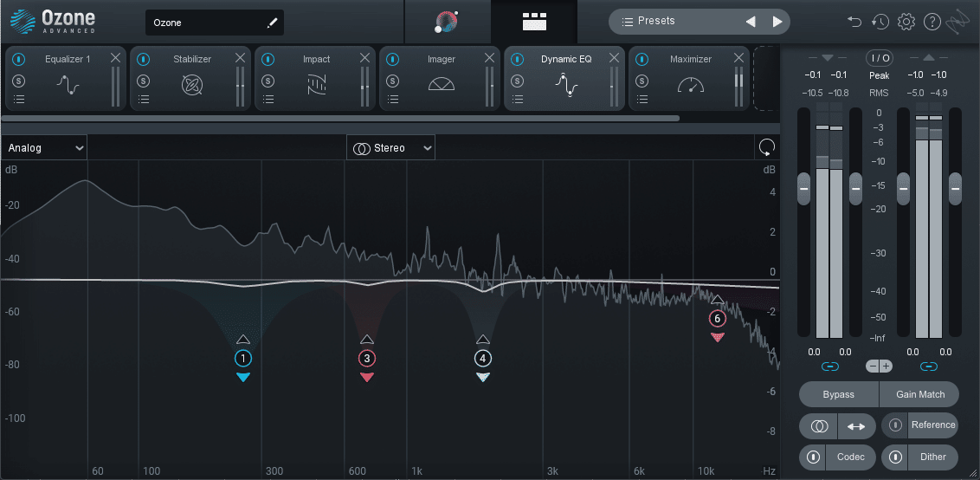Remove the Imager module

point(489,58)
